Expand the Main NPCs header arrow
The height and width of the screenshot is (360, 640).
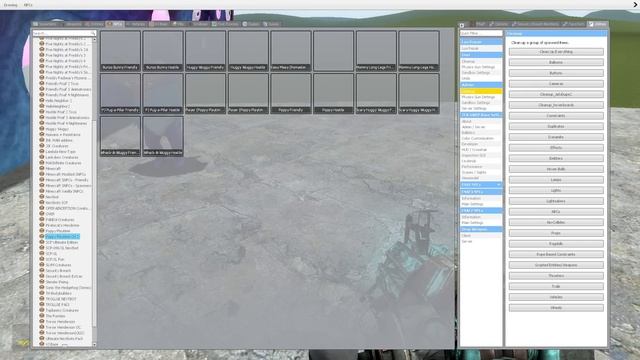coord(498,185)
